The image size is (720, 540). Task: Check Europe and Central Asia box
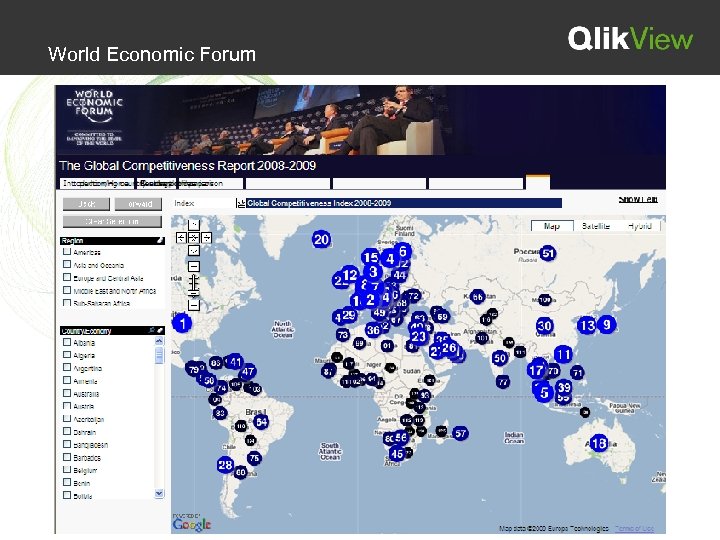point(67,277)
